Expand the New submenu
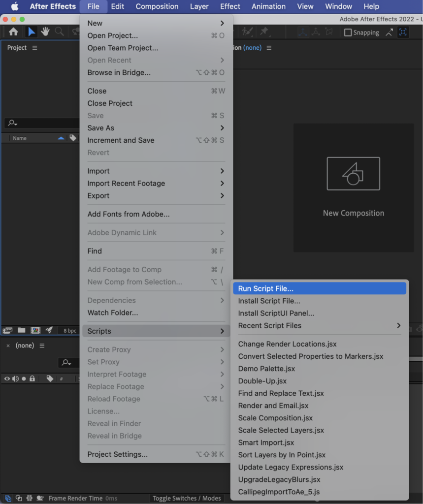Viewport: 423px width, 504px height. [156, 23]
